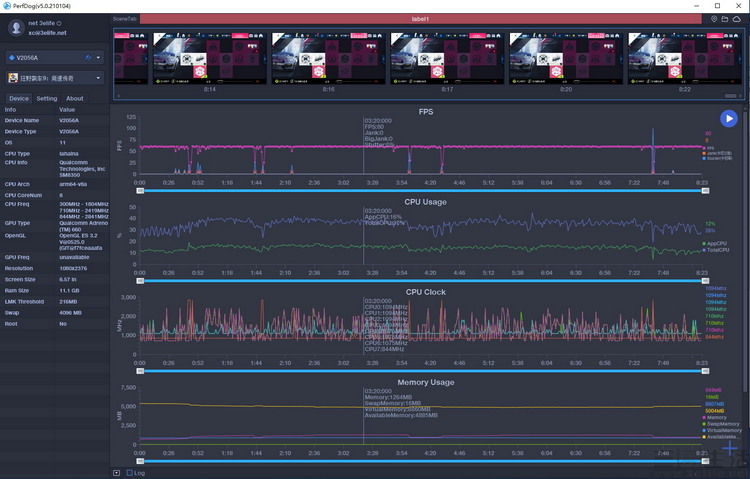Click the Root row value No
The width and height of the screenshot is (750, 479).
click(x=63, y=324)
